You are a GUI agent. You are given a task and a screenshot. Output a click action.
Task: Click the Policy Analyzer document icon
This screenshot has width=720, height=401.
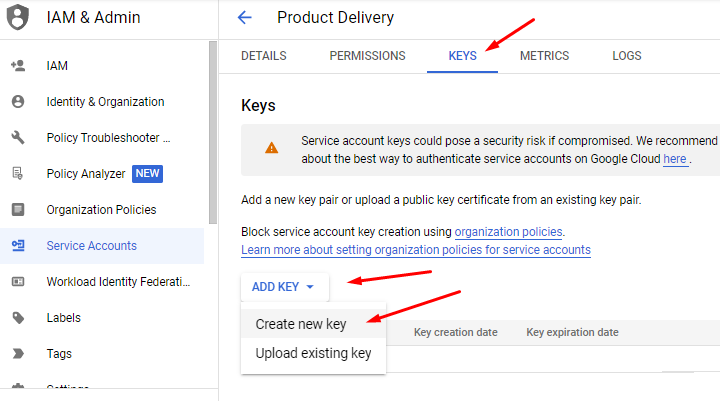17,173
